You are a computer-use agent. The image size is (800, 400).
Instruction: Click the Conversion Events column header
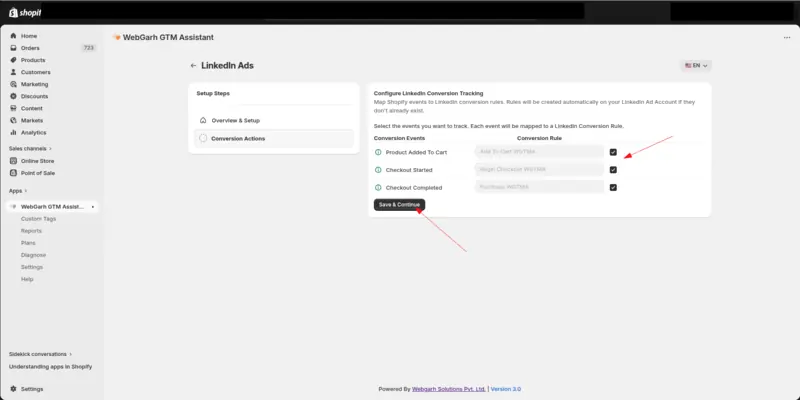click(x=399, y=138)
